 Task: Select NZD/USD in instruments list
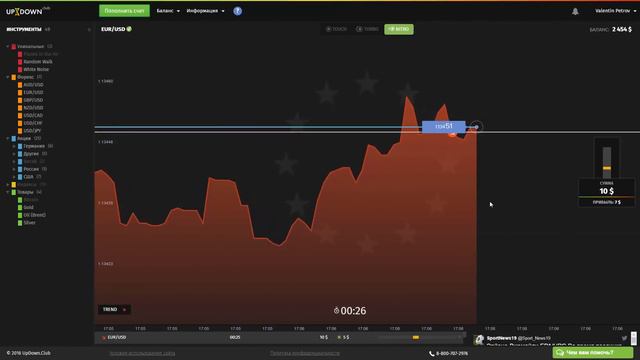tap(33, 108)
